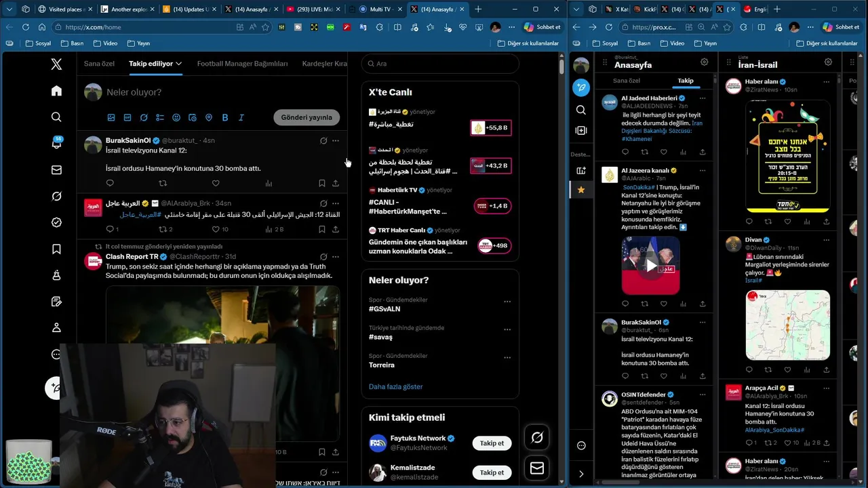Image resolution: width=868 pixels, height=488 pixels.
Task: Open tab search dropdown in right browser
Action: click(576, 9)
